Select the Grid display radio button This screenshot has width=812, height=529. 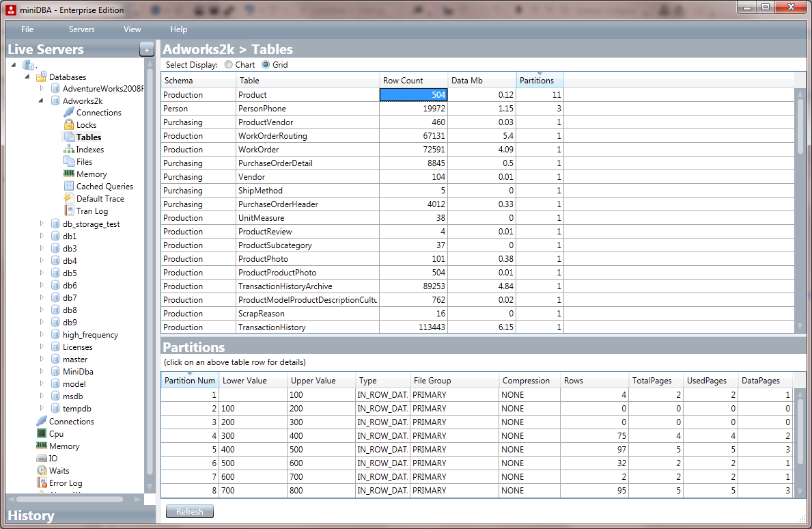click(266, 65)
